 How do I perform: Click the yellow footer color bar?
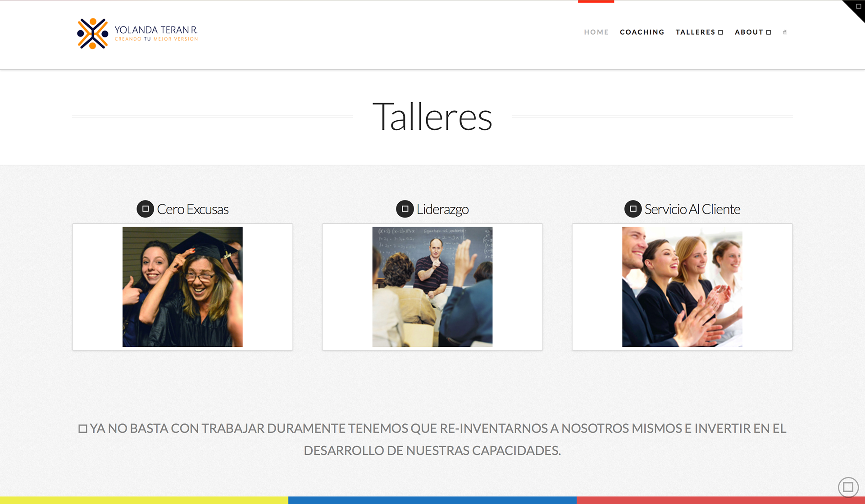(x=144, y=500)
